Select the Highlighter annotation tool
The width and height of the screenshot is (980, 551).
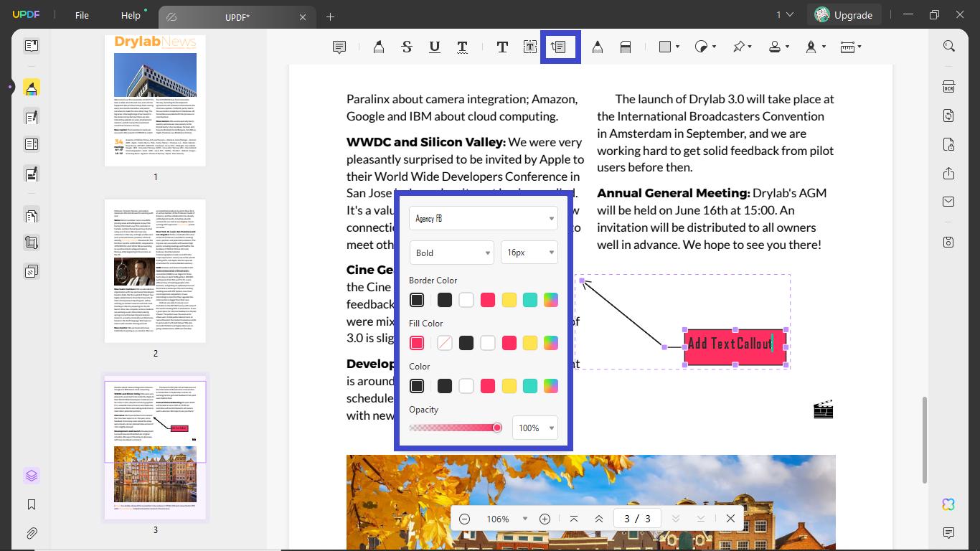click(378, 47)
